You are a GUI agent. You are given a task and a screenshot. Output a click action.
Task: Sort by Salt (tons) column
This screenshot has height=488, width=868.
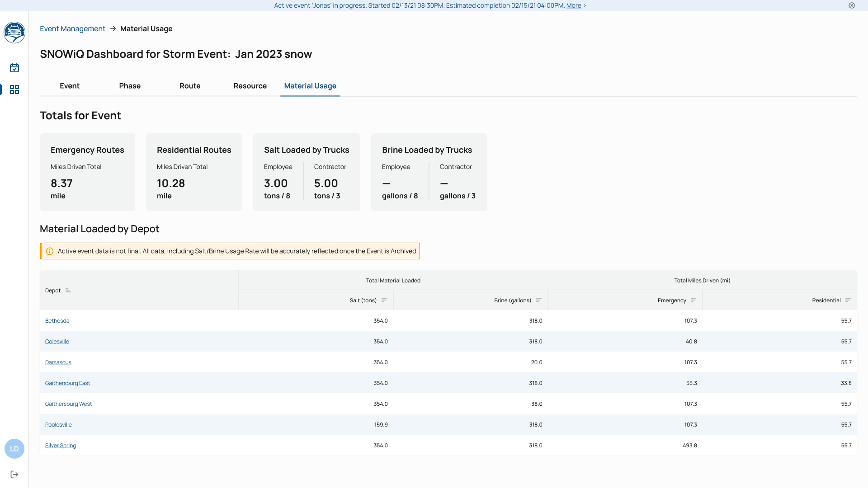pyautogui.click(x=384, y=300)
